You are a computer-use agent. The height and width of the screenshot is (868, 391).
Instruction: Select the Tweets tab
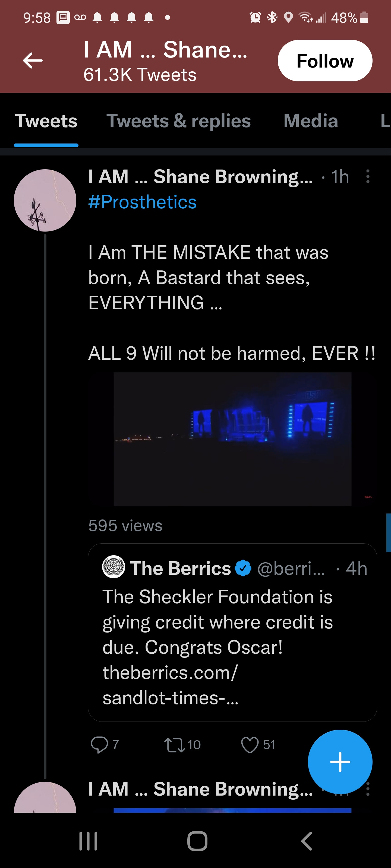coord(46,121)
